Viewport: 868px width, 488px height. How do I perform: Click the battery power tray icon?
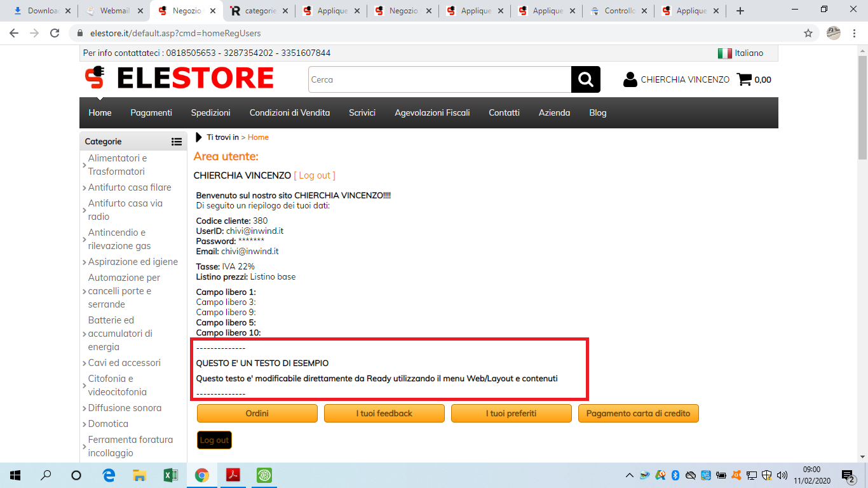(x=721, y=475)
